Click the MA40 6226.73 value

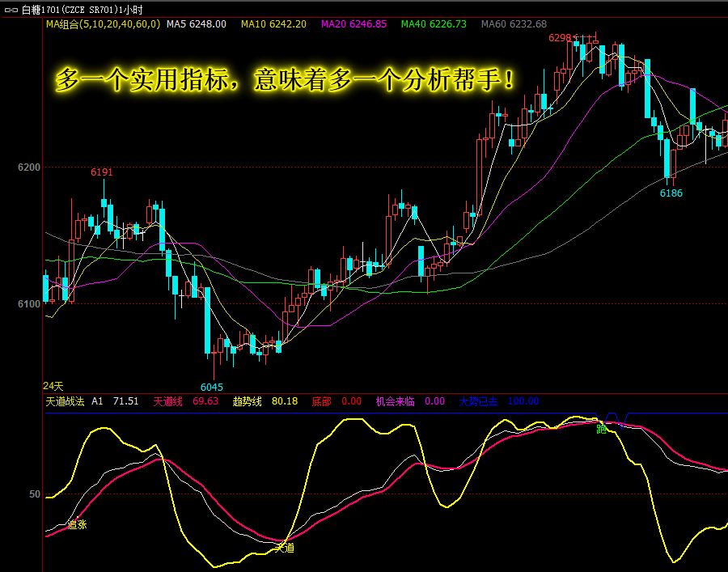[434, 24]
